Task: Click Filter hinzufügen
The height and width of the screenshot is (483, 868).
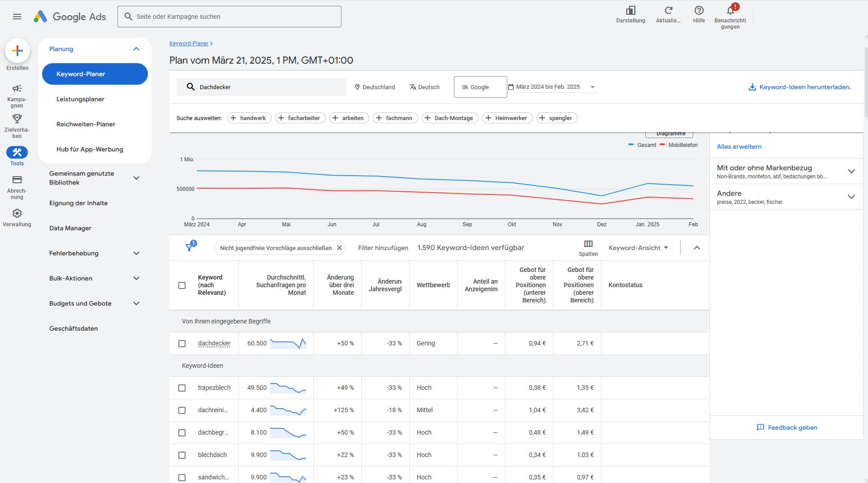Action: click(383, 248)
